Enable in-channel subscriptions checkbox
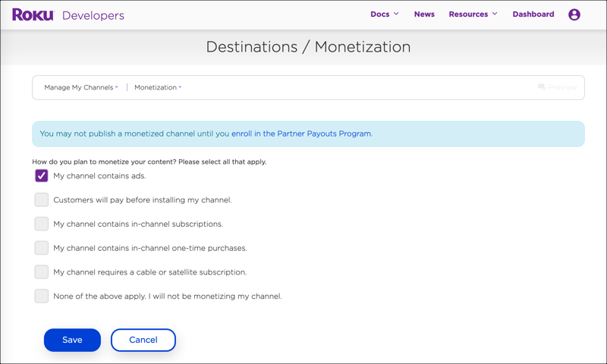Image resolution: width=607 pixels, height=364 pixels. [x=42, y=224]
